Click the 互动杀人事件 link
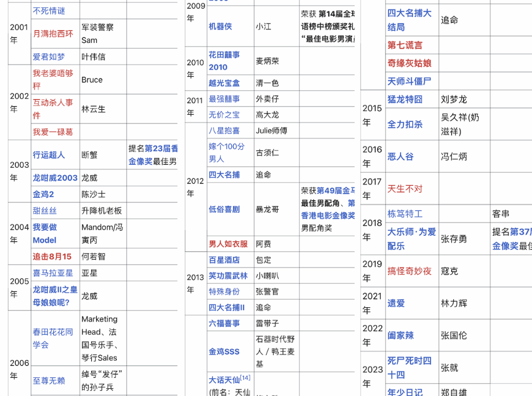Viewport: 532px width, 396px height. tap(53, 108)
